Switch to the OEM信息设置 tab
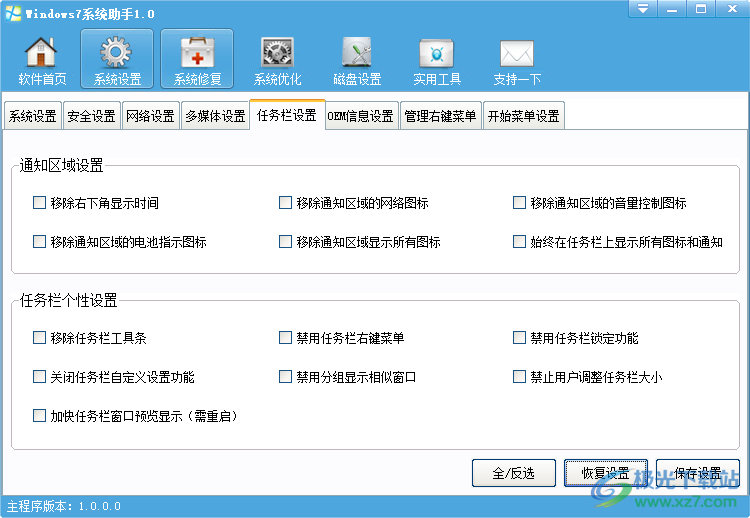Viewport: 750px width, 518px height. pos(361,116)
